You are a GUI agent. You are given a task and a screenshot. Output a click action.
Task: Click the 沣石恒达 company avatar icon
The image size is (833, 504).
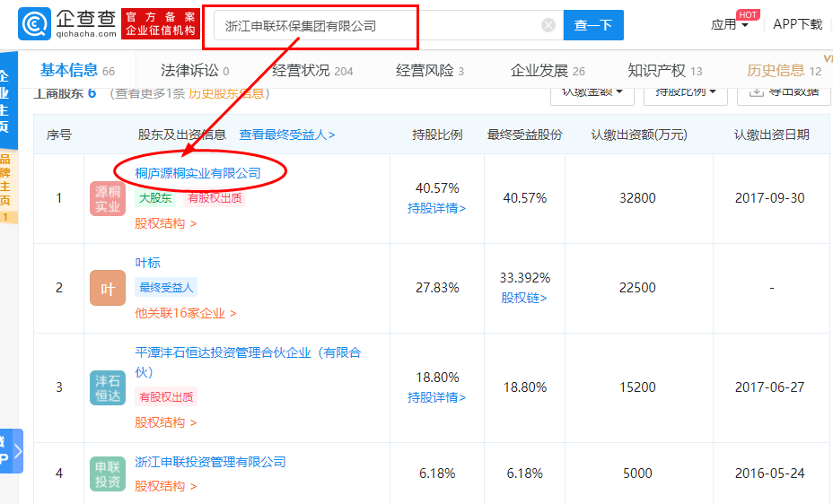tap(108, 387)
